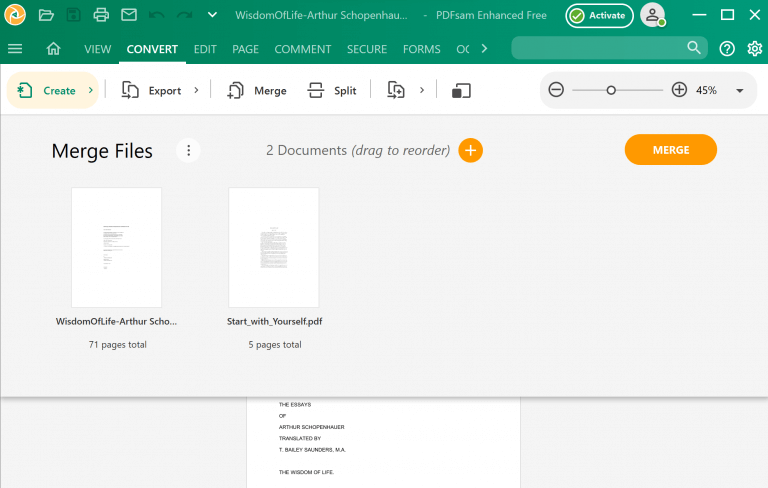Click the document page behind the merge panel
This screenshot has height=488, width=768.
[x=384, y=442]
